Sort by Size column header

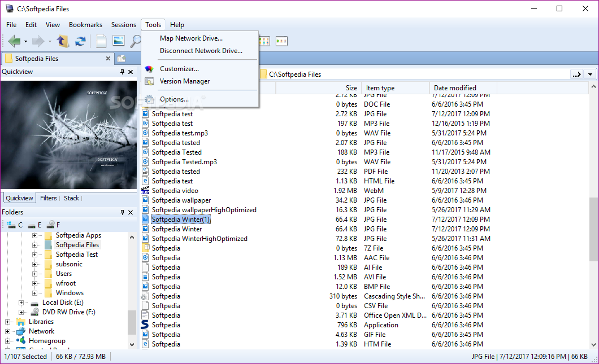click(318, 88)
